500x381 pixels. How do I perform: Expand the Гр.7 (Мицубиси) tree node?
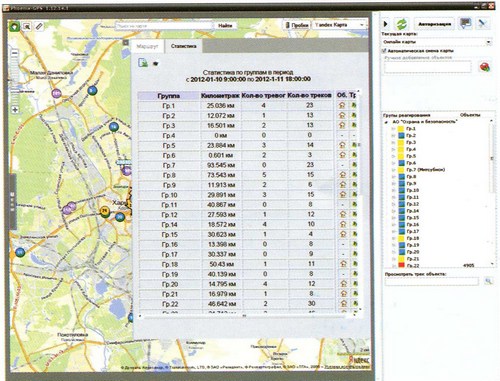(394, 170)
